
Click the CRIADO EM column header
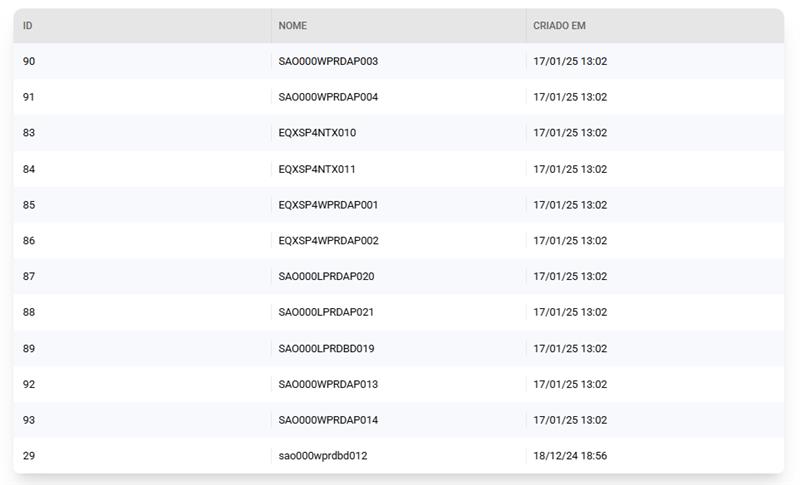click(559, 26)
